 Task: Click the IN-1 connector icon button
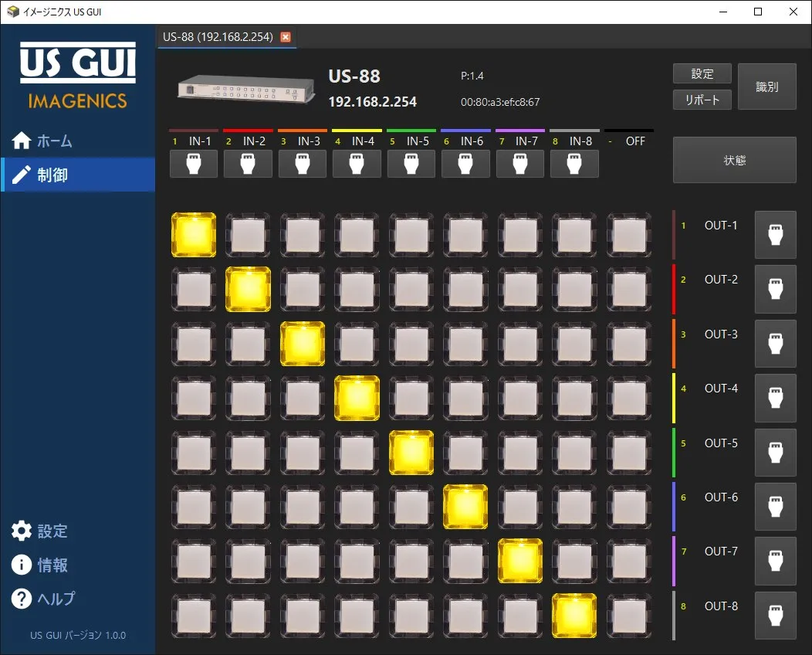coord(194,165)
